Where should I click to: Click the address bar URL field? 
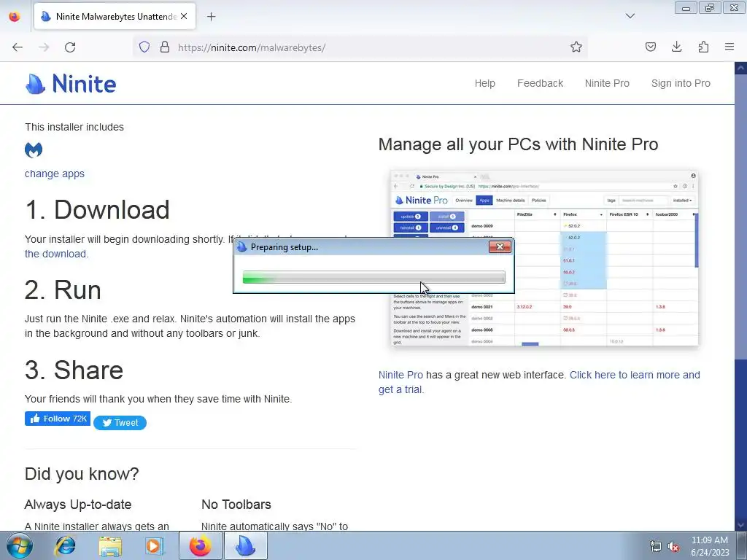click(362, 47)
